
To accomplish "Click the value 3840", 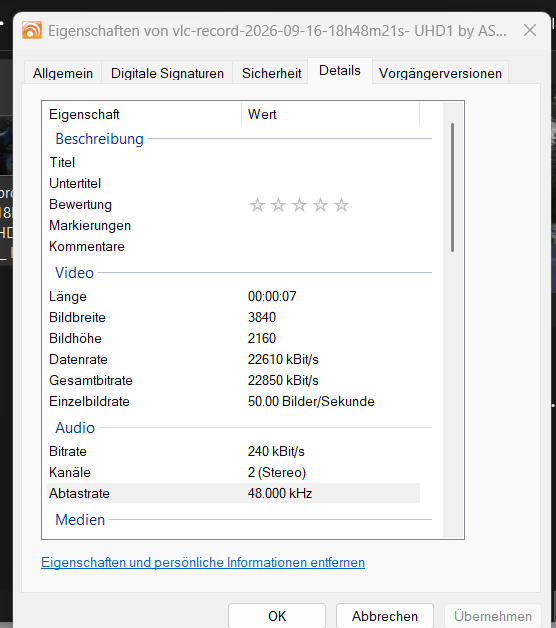I will 262,317.
